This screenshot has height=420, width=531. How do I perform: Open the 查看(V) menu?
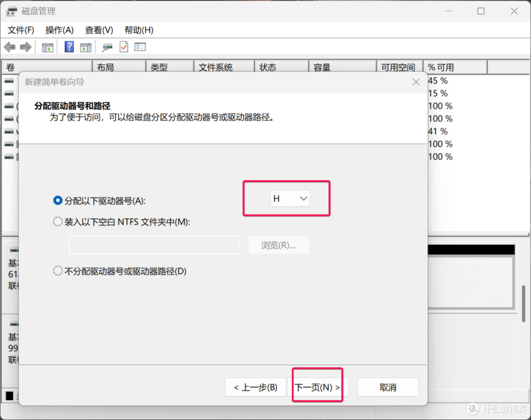click(99, 30)
